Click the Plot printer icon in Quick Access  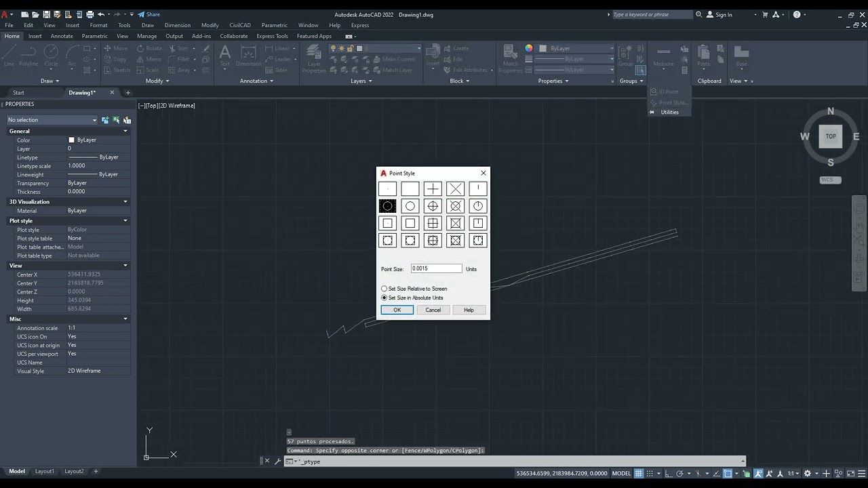pyautogui.click(x=90, y=14)
